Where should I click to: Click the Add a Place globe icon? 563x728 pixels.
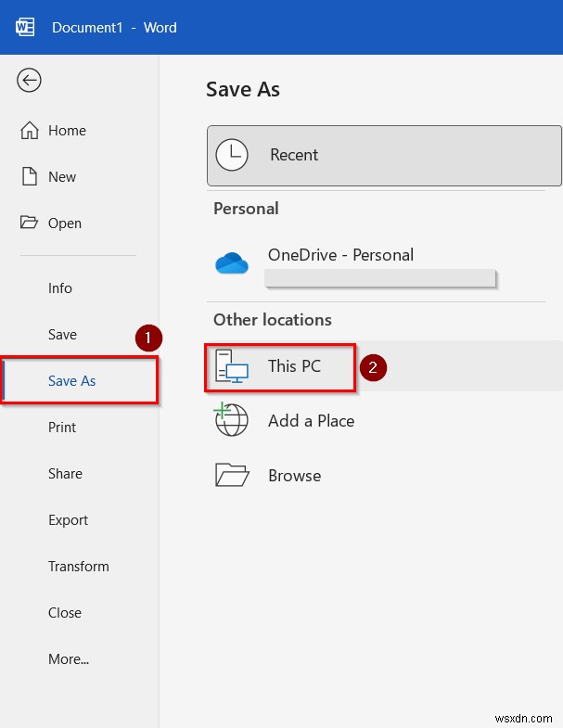point(231,420)
